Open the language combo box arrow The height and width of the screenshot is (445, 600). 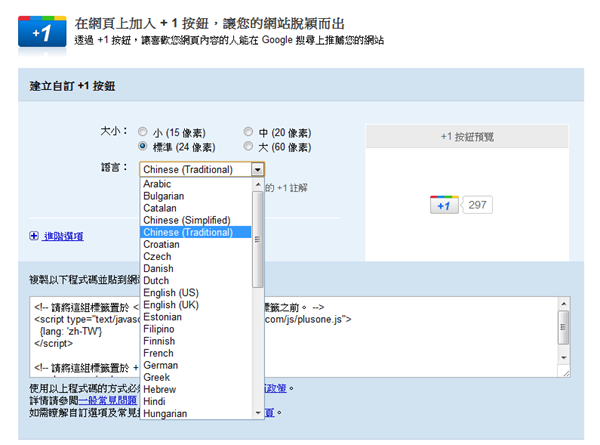click(x=258, y=170)
